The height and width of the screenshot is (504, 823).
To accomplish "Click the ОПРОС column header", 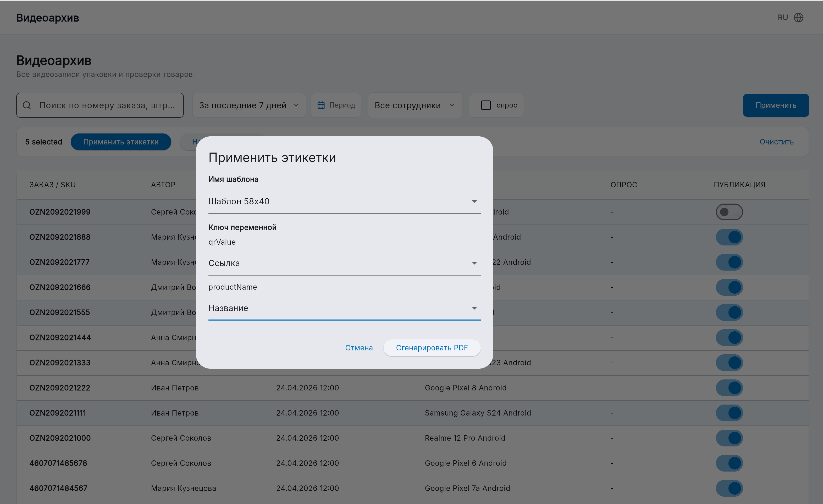I will pyautogui.click(x=623, y=184).
